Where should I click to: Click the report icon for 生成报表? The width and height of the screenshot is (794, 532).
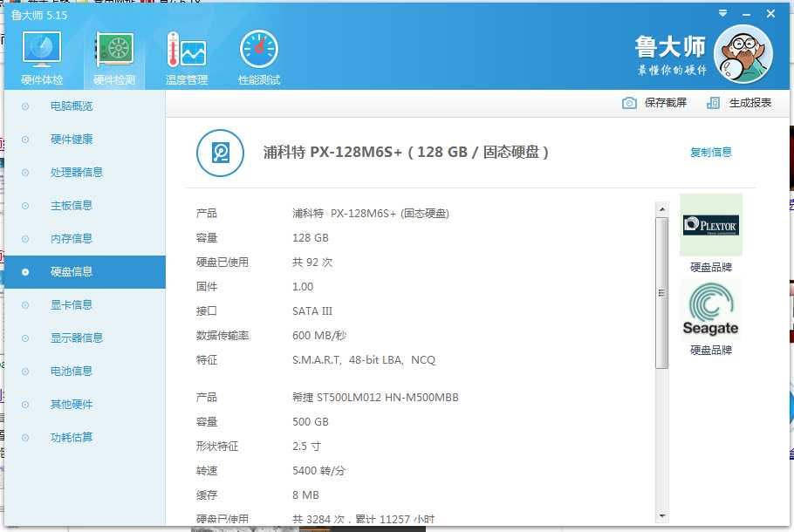point(713,103)
